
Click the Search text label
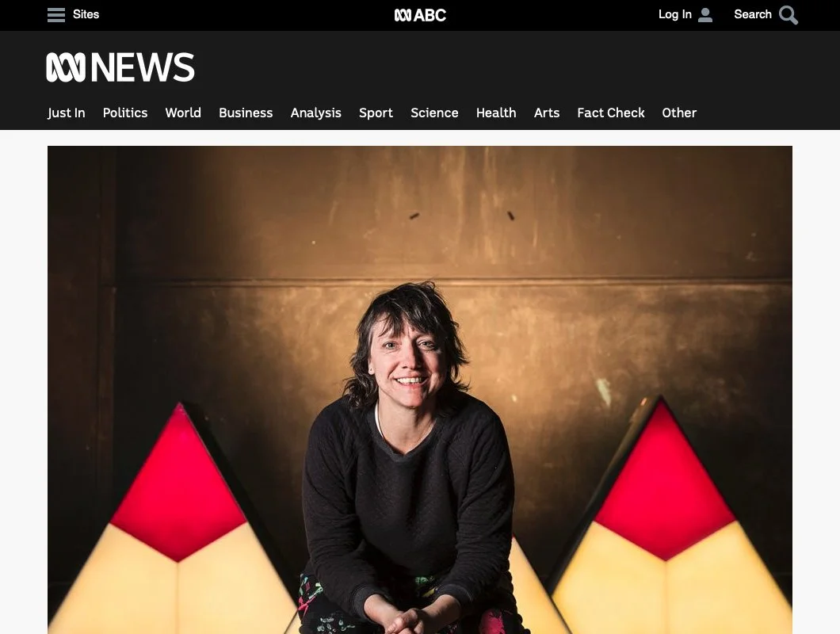(x=753, y=14)
